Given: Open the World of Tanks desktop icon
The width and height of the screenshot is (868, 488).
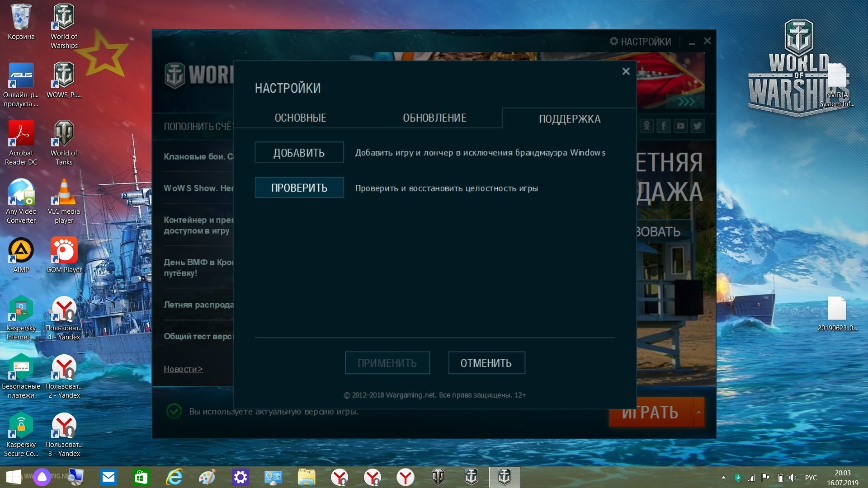Looking at the screenshot, I should tap(64, 143).
